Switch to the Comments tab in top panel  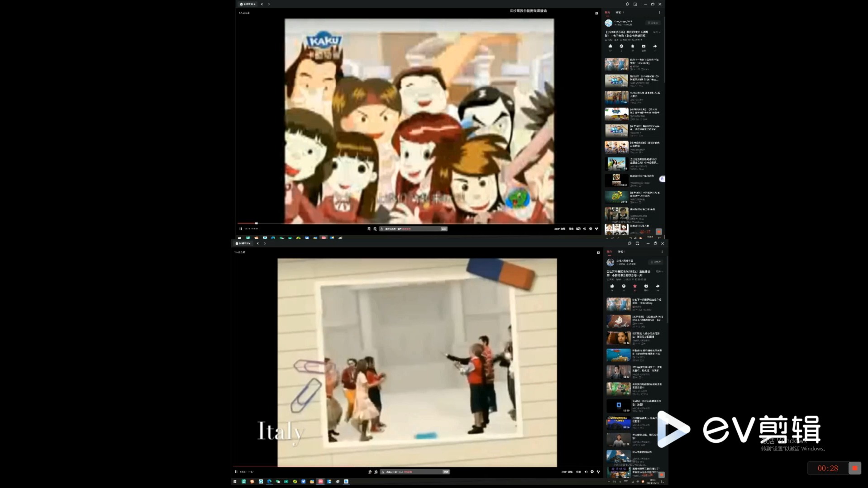(x=619, y=12)
